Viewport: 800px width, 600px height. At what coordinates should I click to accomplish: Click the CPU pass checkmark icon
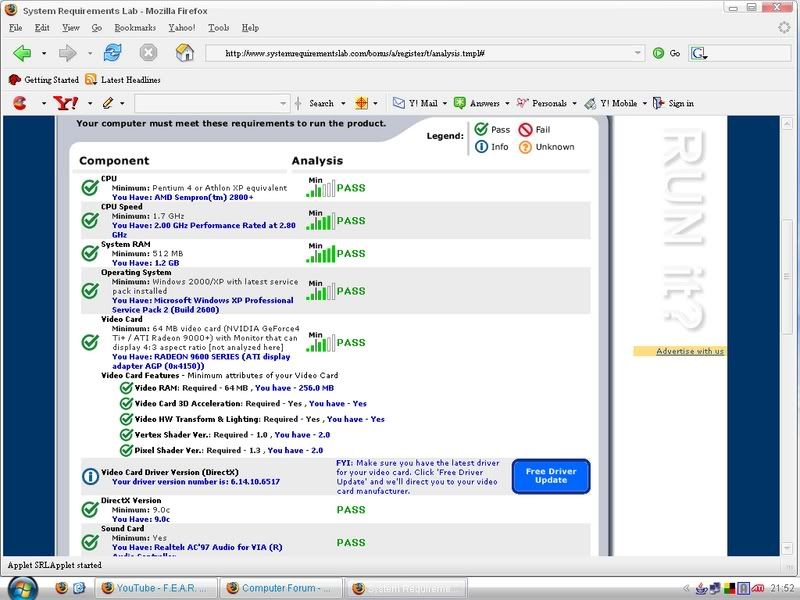[89, 187]
